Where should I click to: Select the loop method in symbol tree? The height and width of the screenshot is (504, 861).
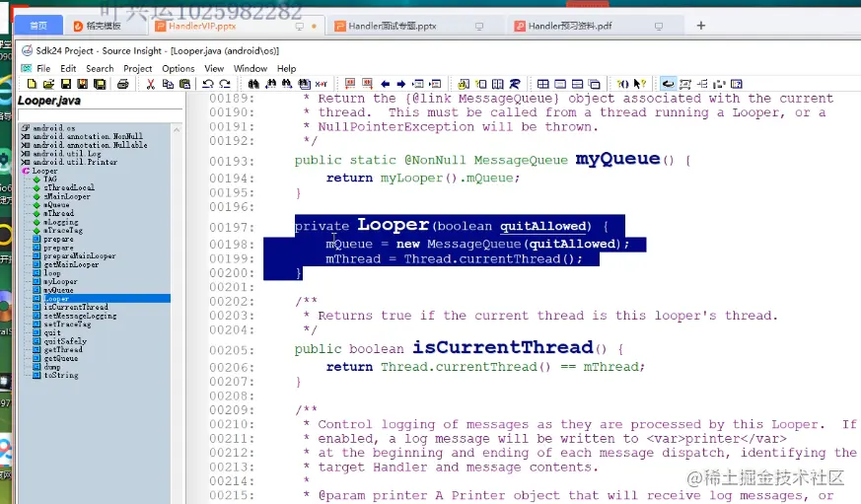click(x=52, y=273)
